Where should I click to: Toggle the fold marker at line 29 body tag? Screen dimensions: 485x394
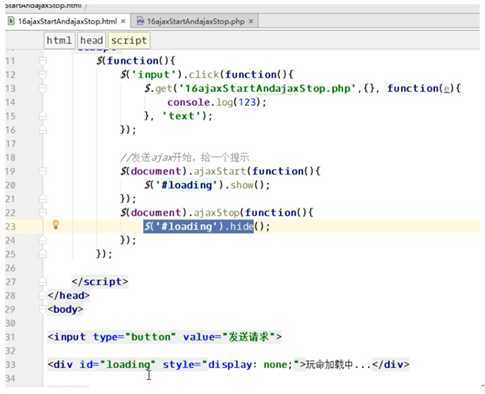tap(43, 309)
